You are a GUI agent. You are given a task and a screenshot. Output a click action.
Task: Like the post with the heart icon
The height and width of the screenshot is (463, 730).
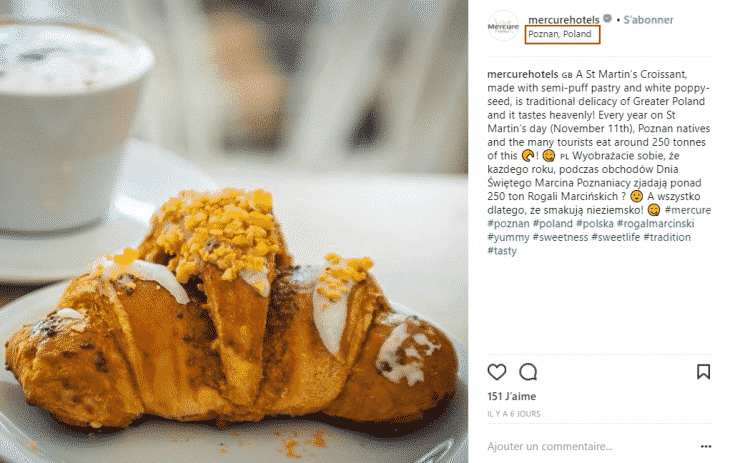click(x=497, y=372)
